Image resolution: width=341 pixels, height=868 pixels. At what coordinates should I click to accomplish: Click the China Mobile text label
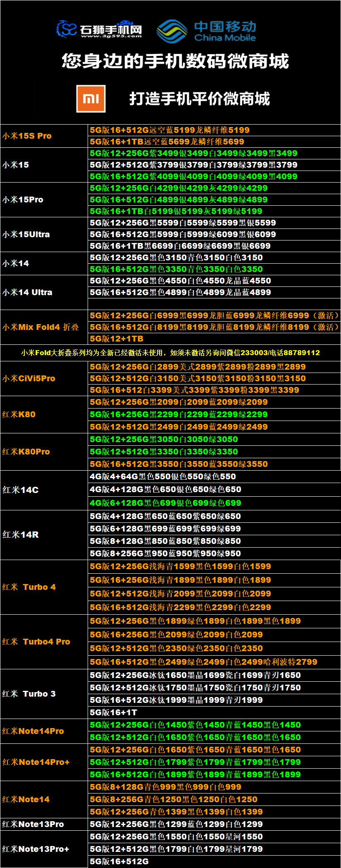tap(225, 38)
